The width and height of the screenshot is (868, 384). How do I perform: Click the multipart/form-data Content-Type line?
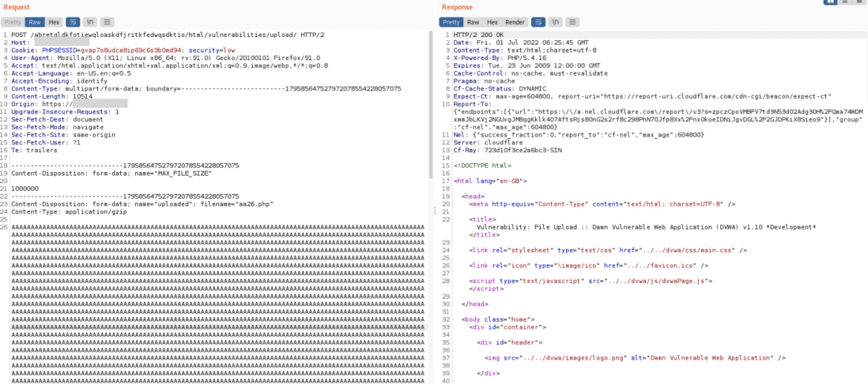(x=206, y=88)
